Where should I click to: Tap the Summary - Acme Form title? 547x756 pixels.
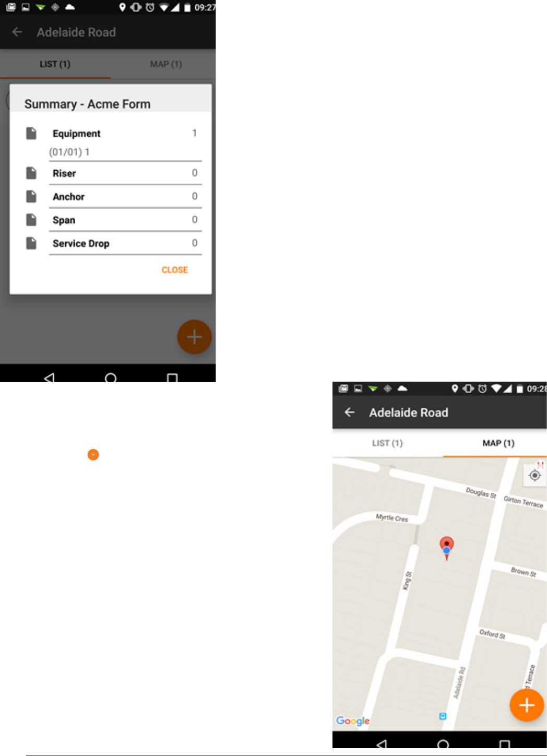87,104
